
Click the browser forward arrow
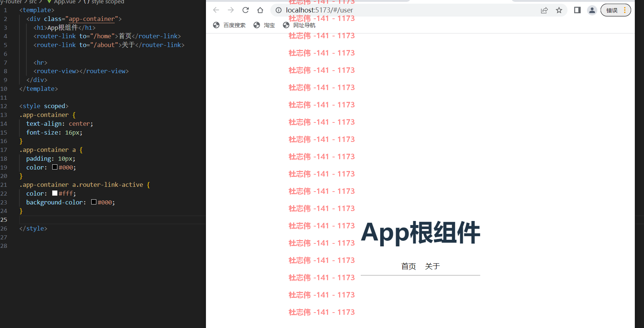click(231, 10)
